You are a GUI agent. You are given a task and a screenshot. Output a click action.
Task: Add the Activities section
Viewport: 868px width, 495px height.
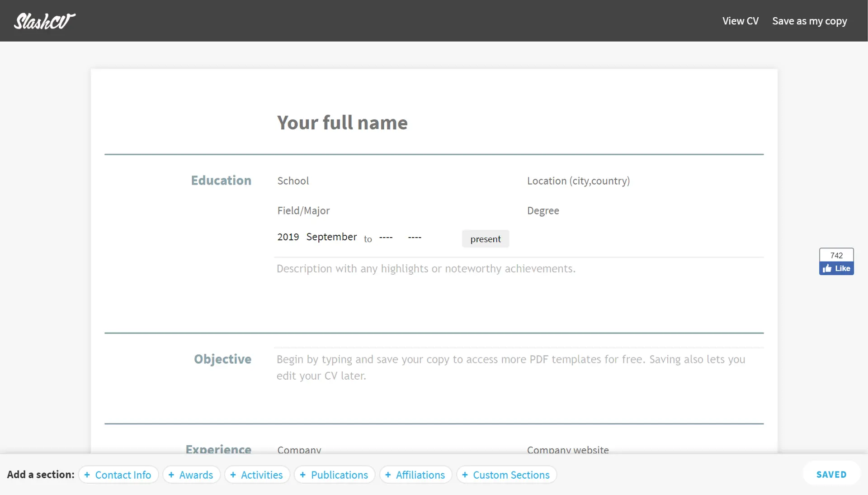click(x=257, y=475)
